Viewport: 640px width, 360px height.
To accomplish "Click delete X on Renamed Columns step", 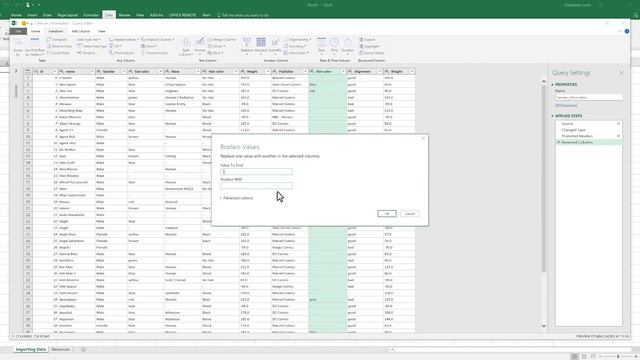I will [x=559, y=142].
